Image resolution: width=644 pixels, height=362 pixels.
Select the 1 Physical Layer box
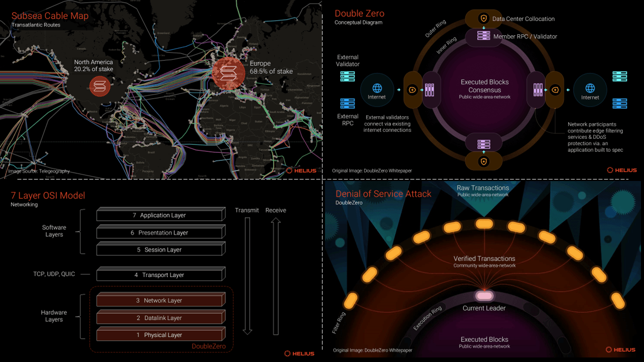coord(160,335)
